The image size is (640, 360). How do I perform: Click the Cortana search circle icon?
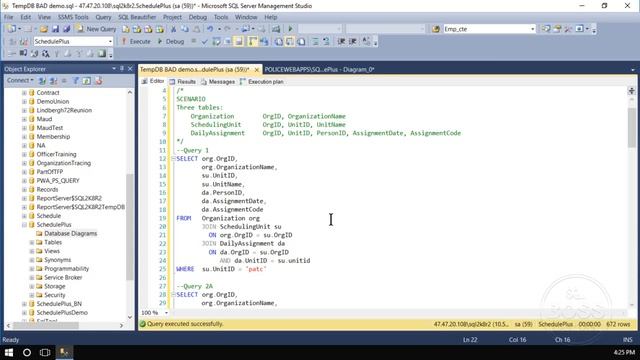(x=27, y=352)
